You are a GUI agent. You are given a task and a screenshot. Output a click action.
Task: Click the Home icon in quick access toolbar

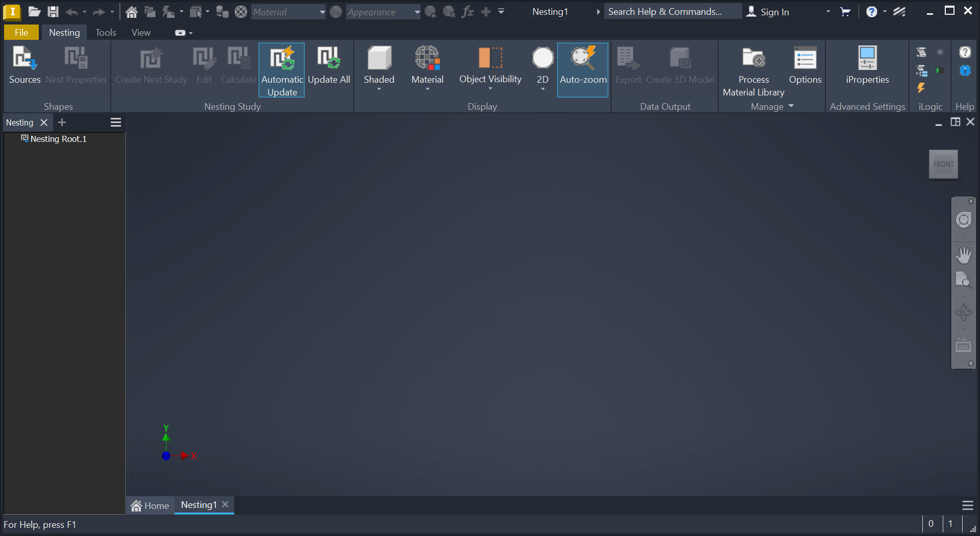132,12
